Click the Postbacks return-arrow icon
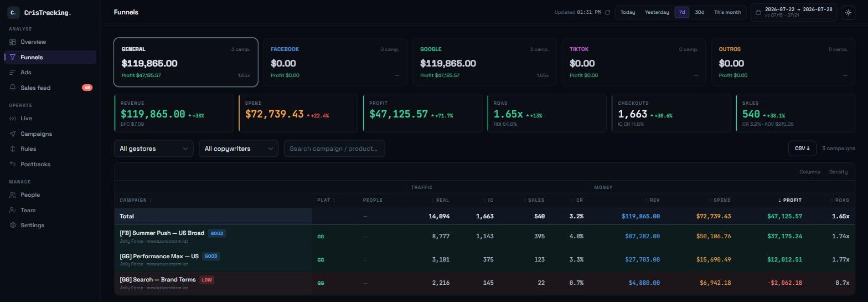 click(x=13, y=164)
